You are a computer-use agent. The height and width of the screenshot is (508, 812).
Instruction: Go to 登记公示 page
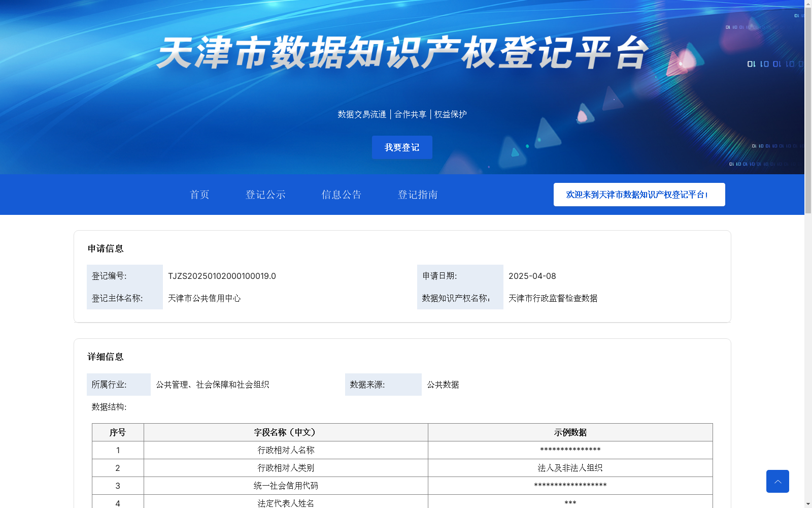[x=265, y=195]
